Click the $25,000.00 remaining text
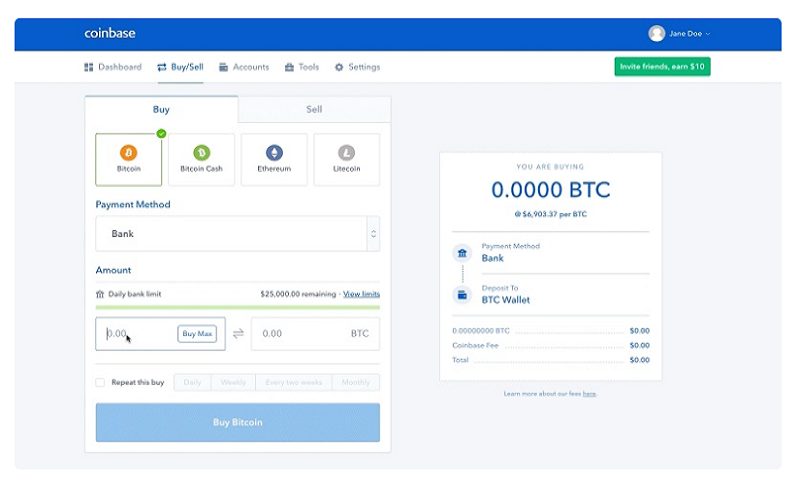The height and width of the screenshot is (500, 800). (x=298, y=294)
